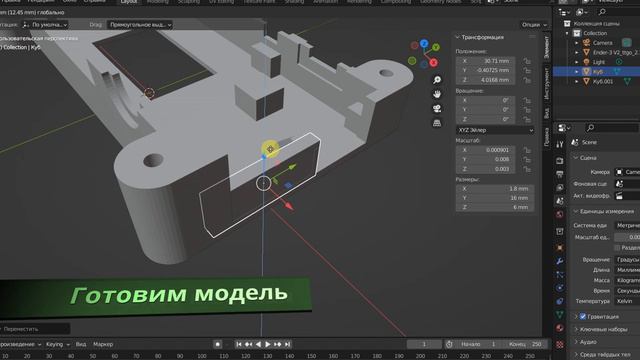Toggle auto keying record button in timeline
Viewport: 640px width, 360px height.
click(218, 344)
